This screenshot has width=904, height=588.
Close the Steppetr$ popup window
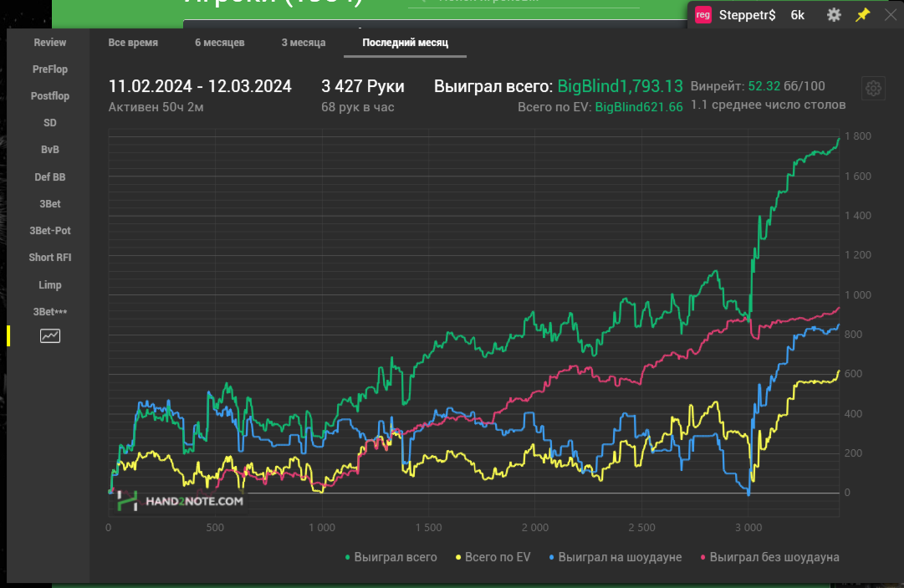tap(891, 15)
